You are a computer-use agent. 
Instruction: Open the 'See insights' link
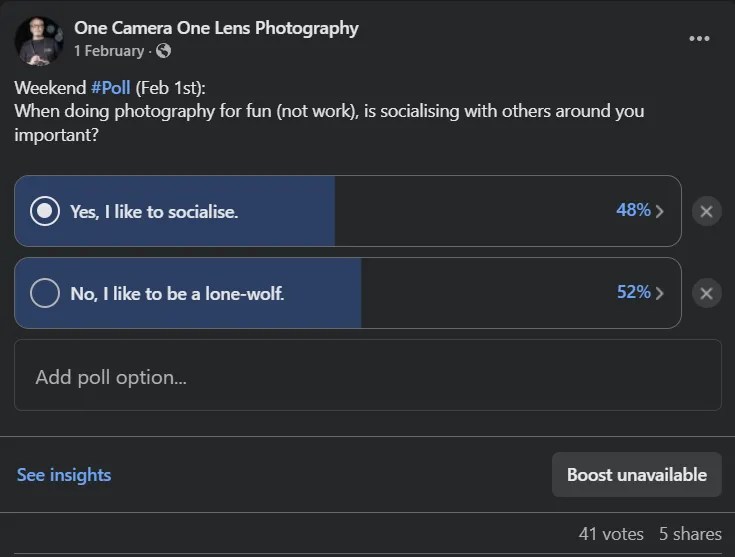(64, 475)
